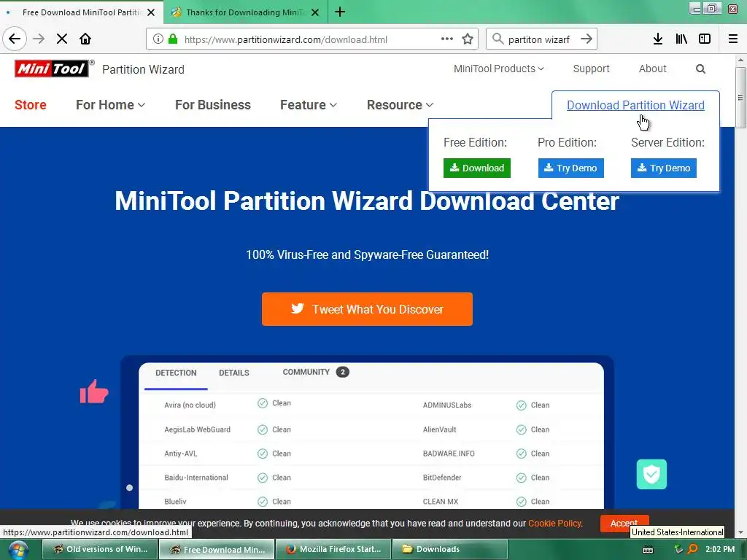This screenshot has height=560, width=747.
Task: Open site search magnifier icon
Action: click(x=700, y=69)
